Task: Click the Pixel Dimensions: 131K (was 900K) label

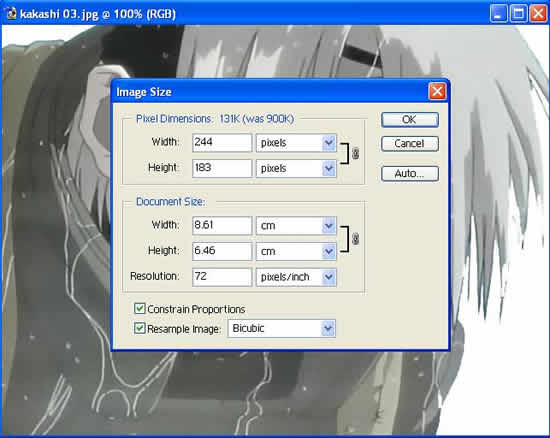Action: pos(215,119)
